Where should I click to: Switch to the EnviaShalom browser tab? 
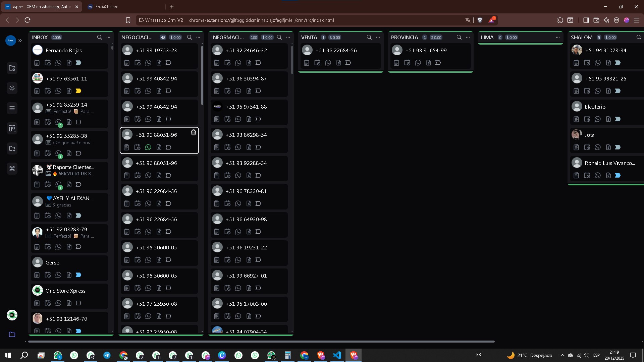(107, 6)
